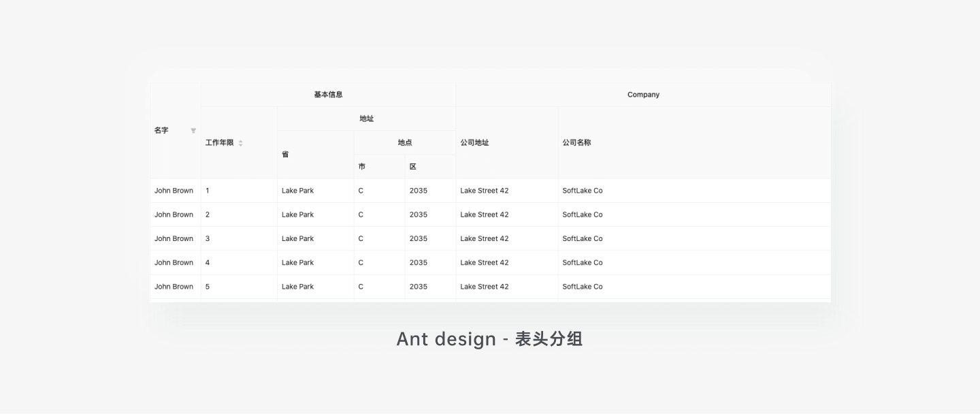The image size is (980, 414).
Task: Click 2035 in the first data row
Action: pyautogui.click(x=419, y=191)
